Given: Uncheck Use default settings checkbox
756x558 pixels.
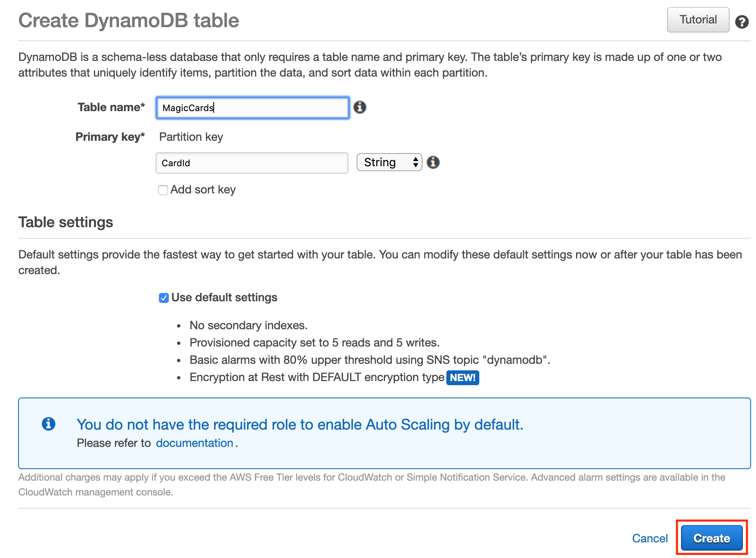Looking at the screenshot, I should 164,298.
